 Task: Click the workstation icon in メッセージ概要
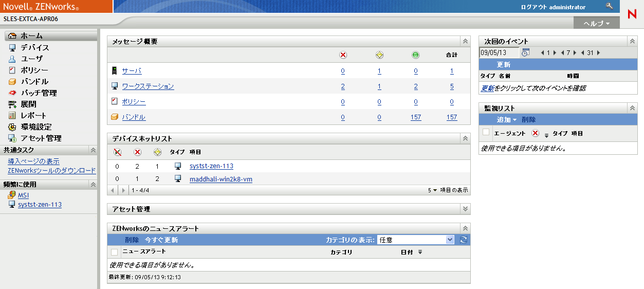115,86
